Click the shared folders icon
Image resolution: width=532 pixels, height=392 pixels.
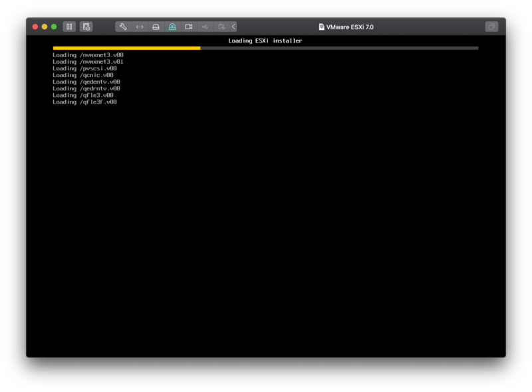(x=221, y=27)
